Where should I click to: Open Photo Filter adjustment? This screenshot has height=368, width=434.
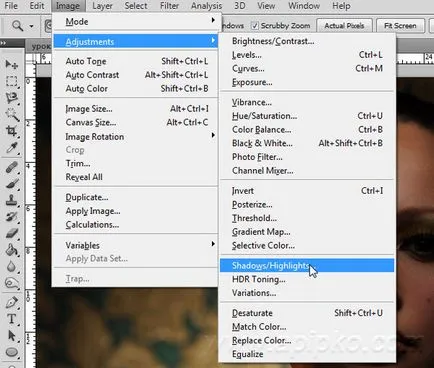[x=307, y=157]
